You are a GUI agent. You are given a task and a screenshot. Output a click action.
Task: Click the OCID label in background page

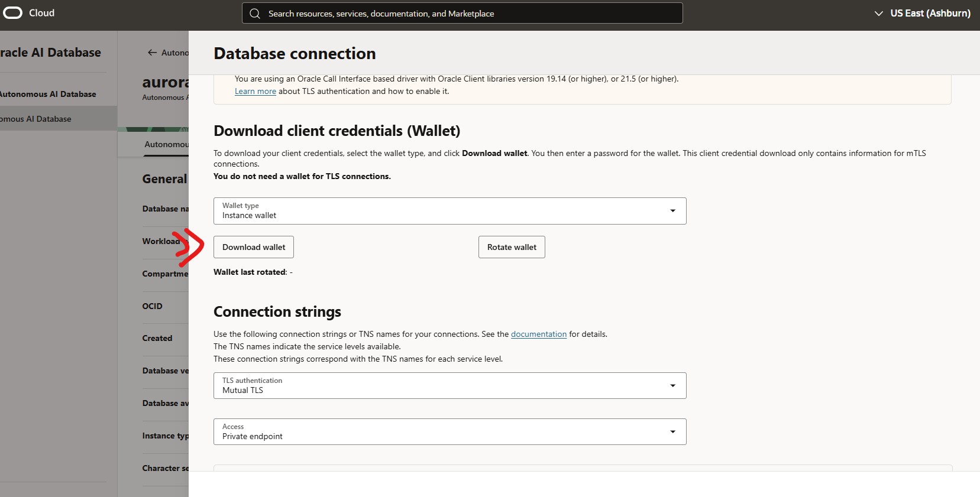coord(152,306)
